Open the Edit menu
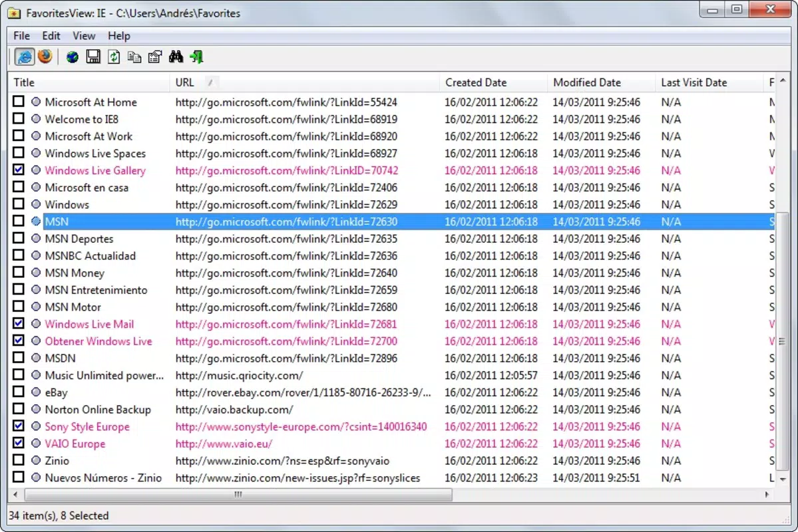 tap(51, 36)
